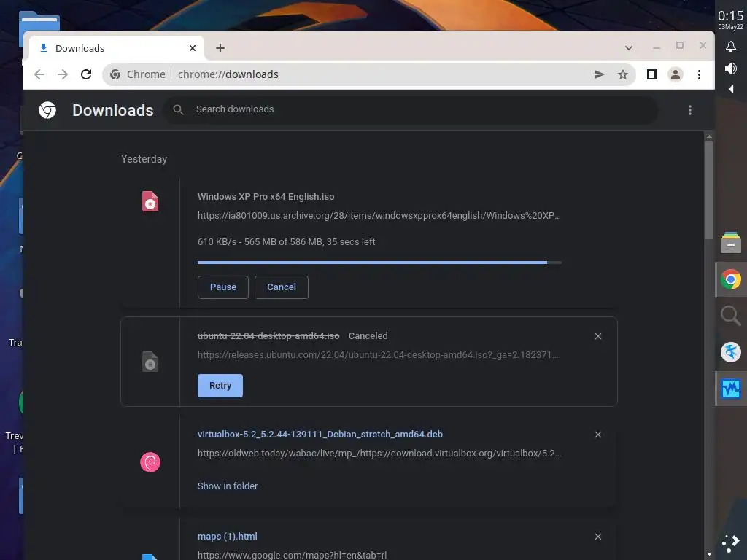Click the share page arrow icon

[x=600, y=74]
